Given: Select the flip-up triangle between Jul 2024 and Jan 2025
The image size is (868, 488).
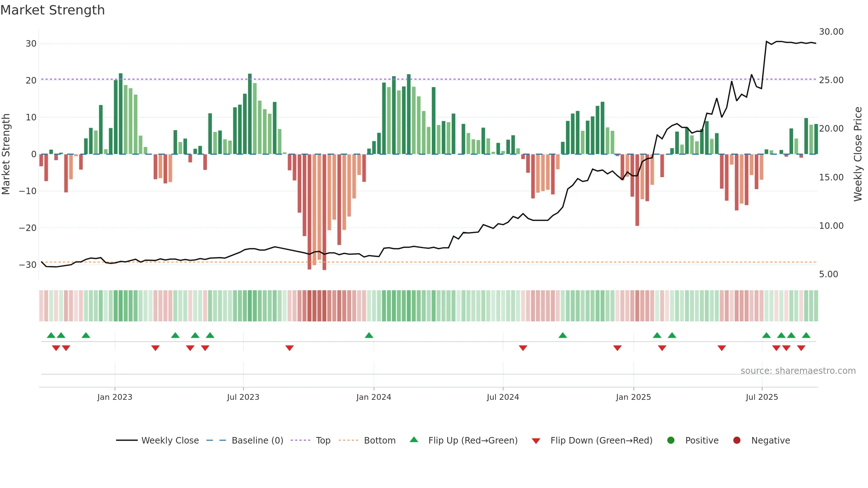Looking at the screenshot, I should 563,335.
